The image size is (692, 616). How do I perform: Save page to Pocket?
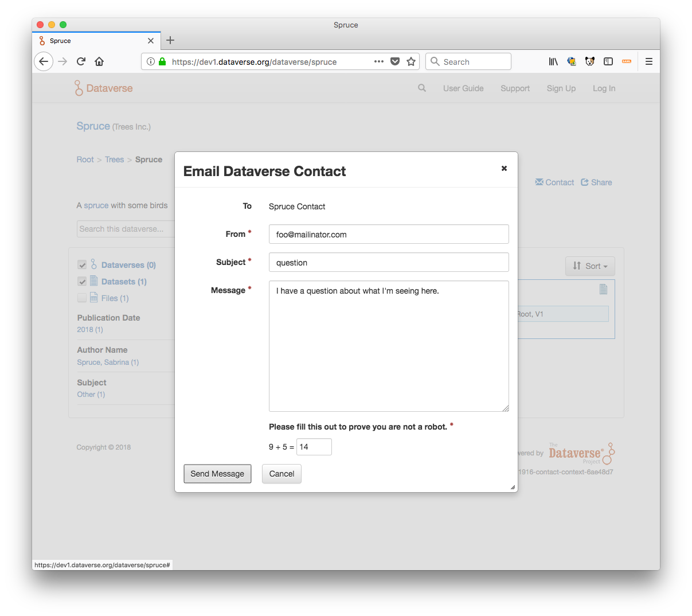[x=395, y=61]
